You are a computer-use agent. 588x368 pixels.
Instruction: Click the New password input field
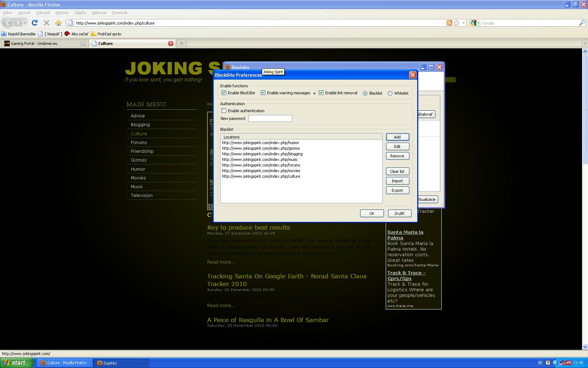[x=270, y=118]
